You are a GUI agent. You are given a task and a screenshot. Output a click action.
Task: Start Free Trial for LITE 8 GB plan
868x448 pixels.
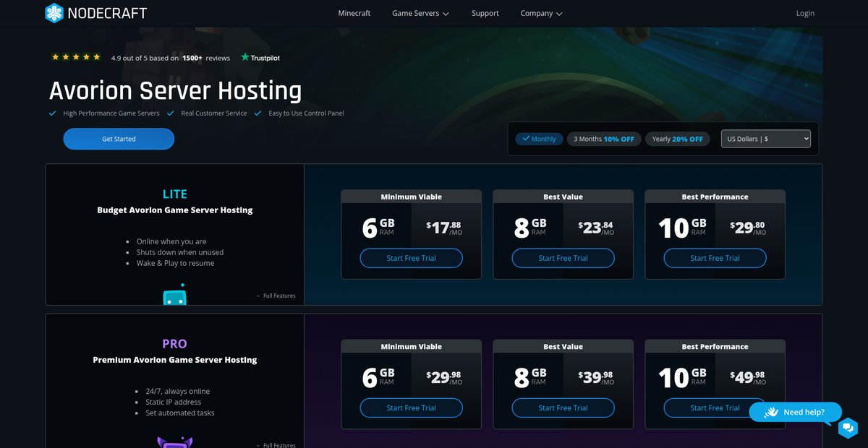coord(563,258)
